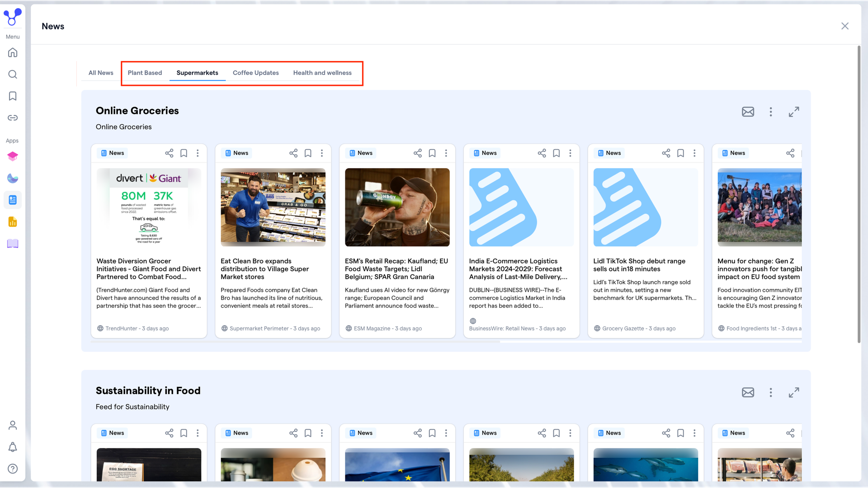Viewport: 868px width, 488px height.
Task: Open the user profile icon
Action: pyautogui.click(x=13, y=425)
